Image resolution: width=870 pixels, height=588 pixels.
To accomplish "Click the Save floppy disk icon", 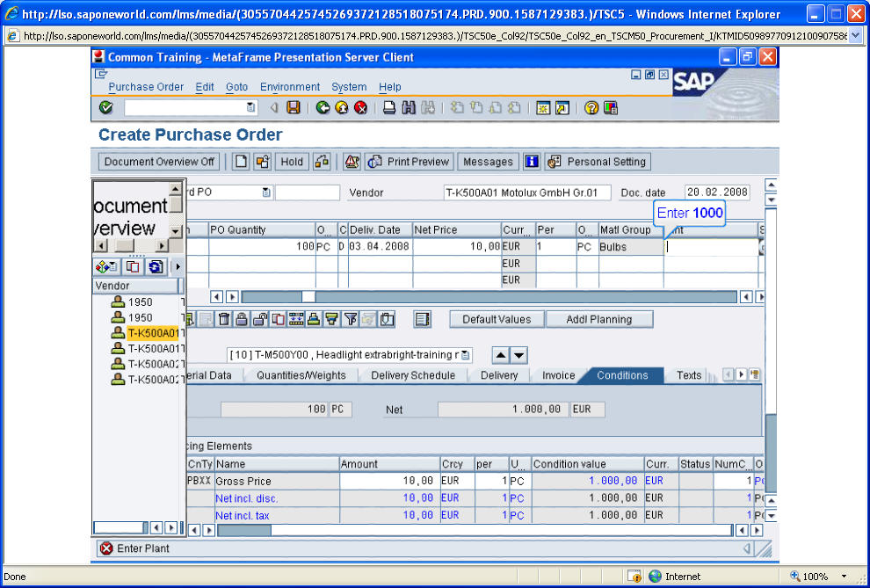I will tap(293, 107).
